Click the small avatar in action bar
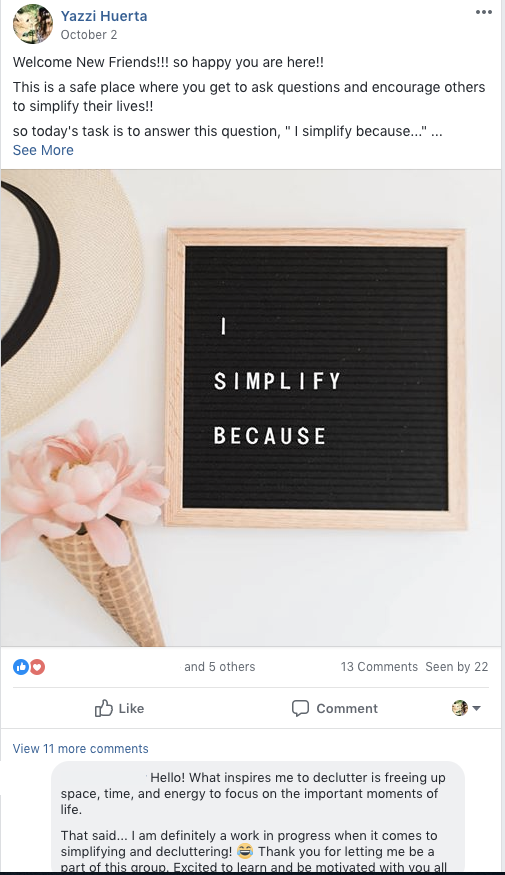Image resolution: width=505 pixels, height=875 pixels. [x=460, y=708]
